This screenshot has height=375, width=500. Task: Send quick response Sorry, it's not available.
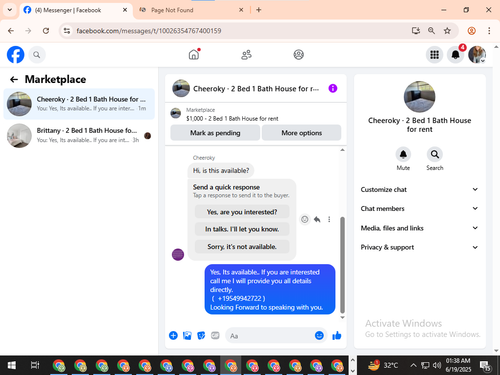pyautogui.click(x=242, y=247)
